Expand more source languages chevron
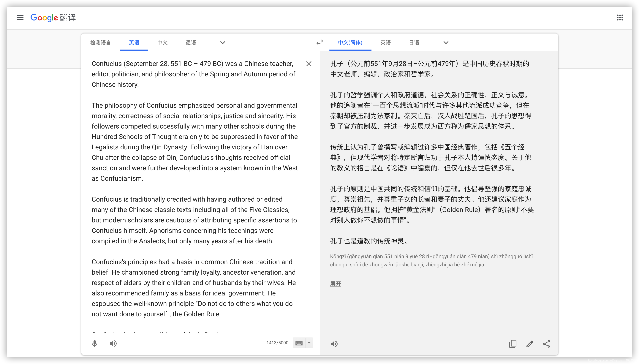Screen dimensions: 639x364 click(222, 42)
